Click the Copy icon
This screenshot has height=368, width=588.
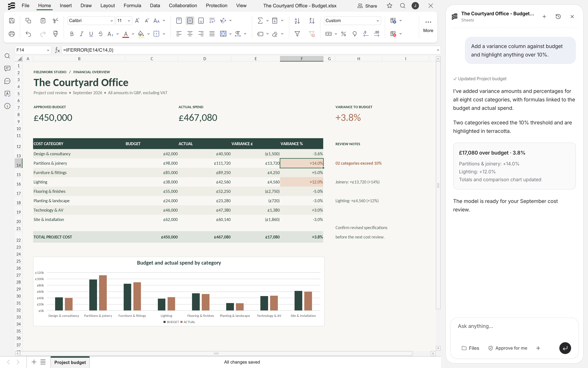click(x=28, y=21)
